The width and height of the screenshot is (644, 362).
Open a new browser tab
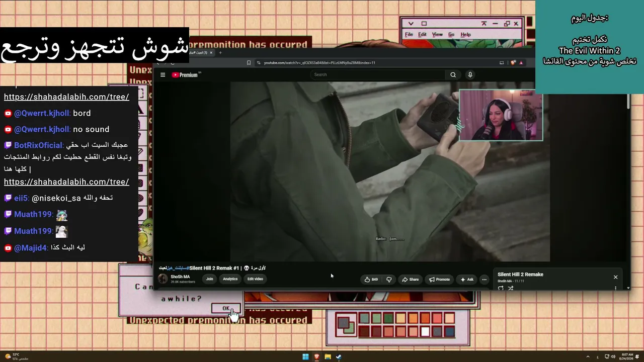(x=220, y=53)
